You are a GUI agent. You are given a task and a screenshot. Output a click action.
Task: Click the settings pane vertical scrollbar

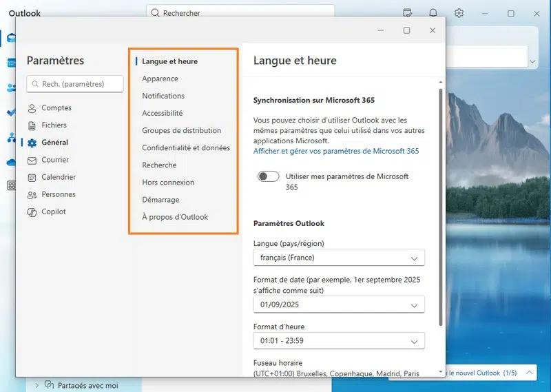click(441, 207)
